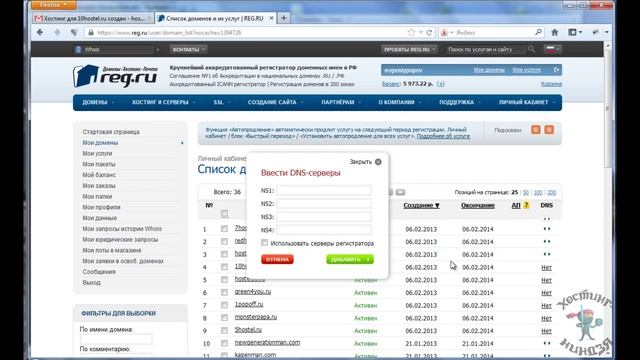Click the yellow question mark near АП
Screen dimensions: 640x360
(x=526, y=205)
